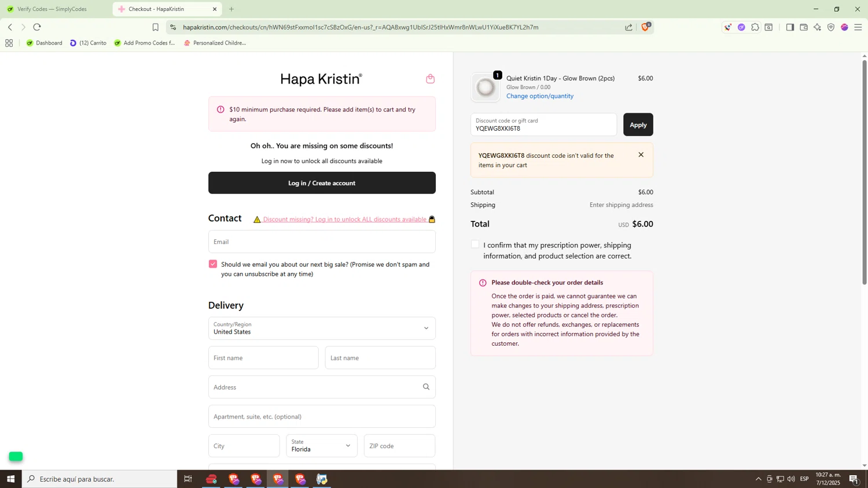The height and width of the screenshot is (488, 868).
Task: Open Windows Start menu
Action: 10,479
